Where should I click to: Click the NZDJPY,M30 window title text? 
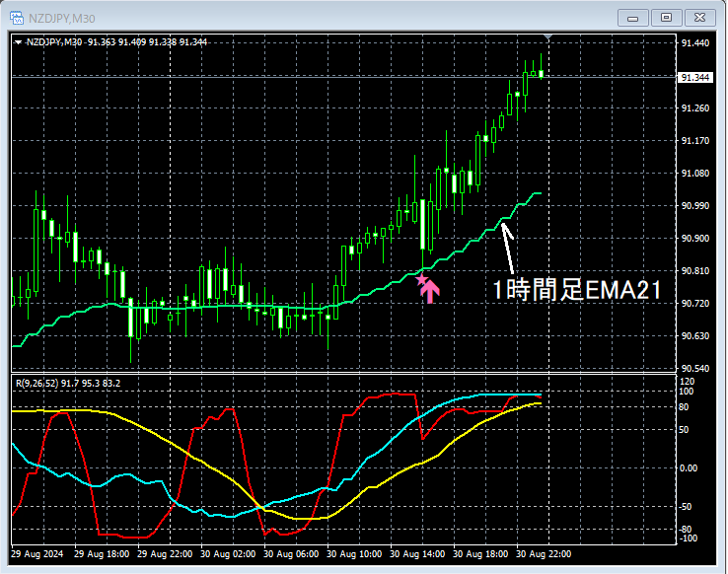click(x=62, y=19)
